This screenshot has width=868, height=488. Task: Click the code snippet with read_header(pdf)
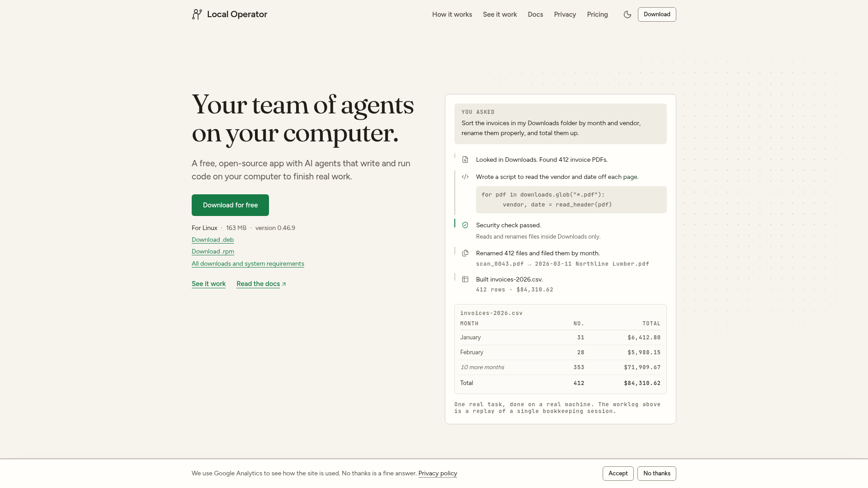[571, 200]
